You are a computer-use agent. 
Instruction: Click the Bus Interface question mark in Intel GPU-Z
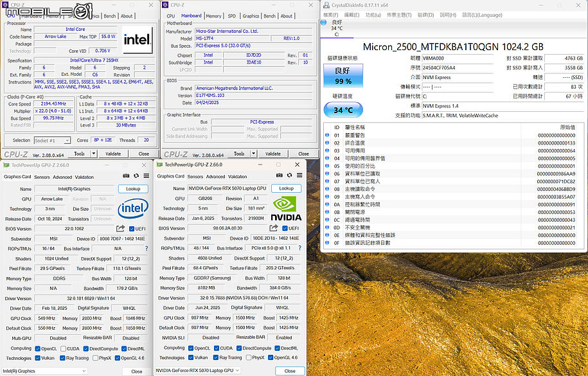click(147, 248)
